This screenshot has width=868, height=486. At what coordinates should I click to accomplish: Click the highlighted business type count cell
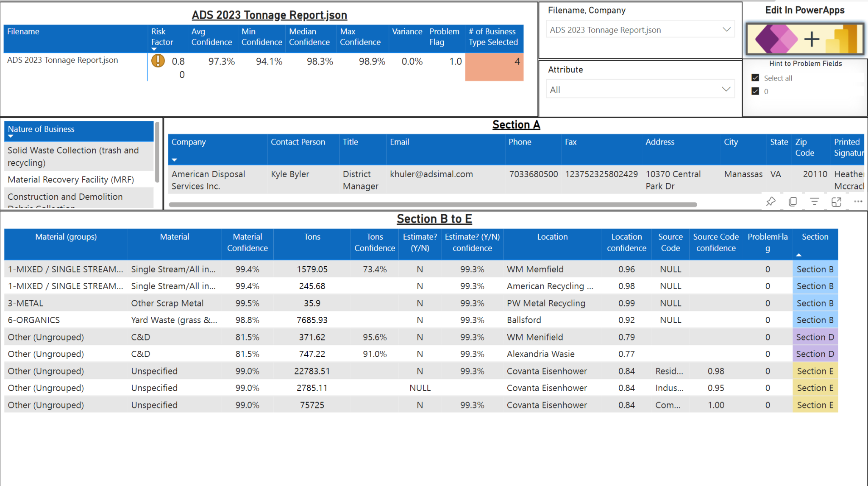(494, 67)
